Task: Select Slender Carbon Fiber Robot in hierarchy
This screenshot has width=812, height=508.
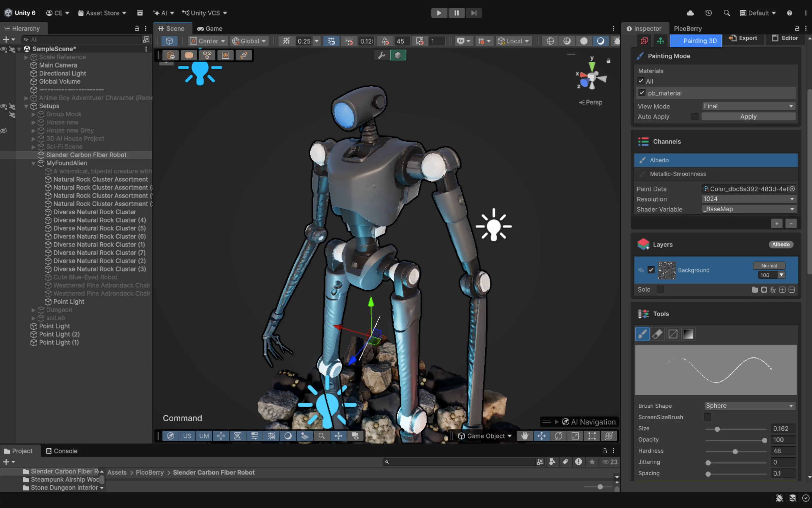Action: 86,155
